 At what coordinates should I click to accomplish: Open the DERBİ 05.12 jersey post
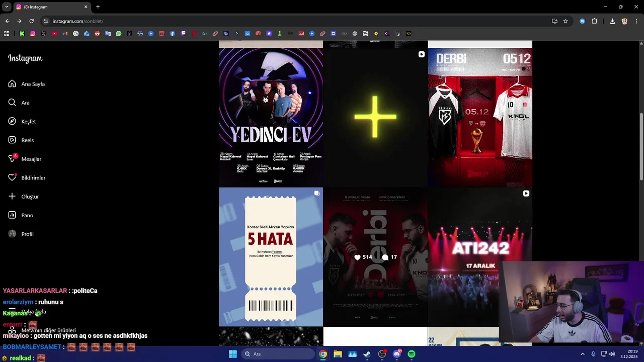click(480, 118)
